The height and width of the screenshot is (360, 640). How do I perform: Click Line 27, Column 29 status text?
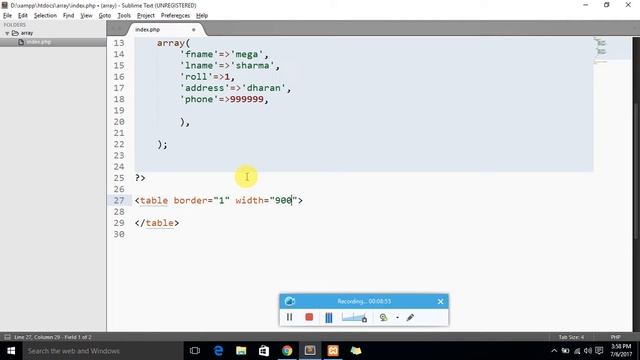(53, 337)
